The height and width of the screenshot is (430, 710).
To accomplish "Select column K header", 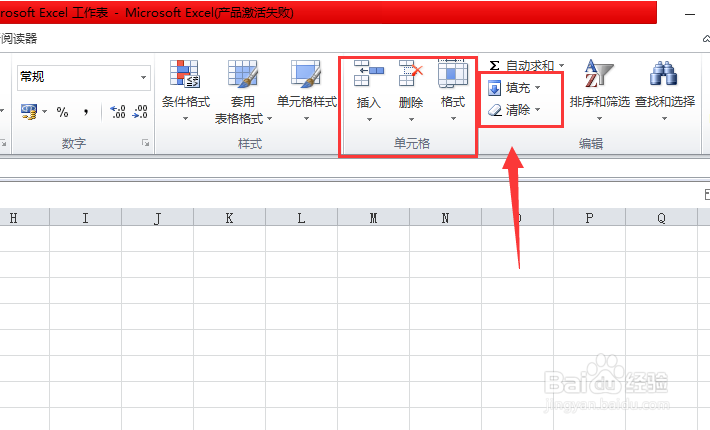I will click(230, 218).
